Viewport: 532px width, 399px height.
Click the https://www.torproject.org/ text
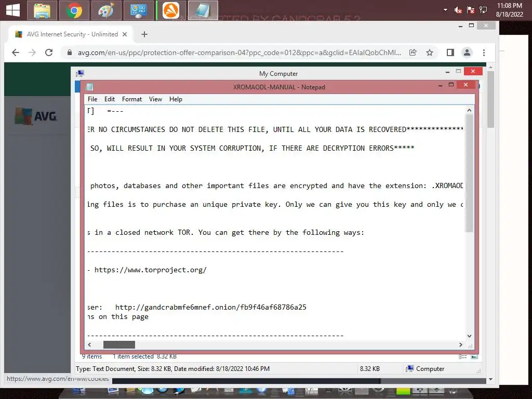click(150, 270)
